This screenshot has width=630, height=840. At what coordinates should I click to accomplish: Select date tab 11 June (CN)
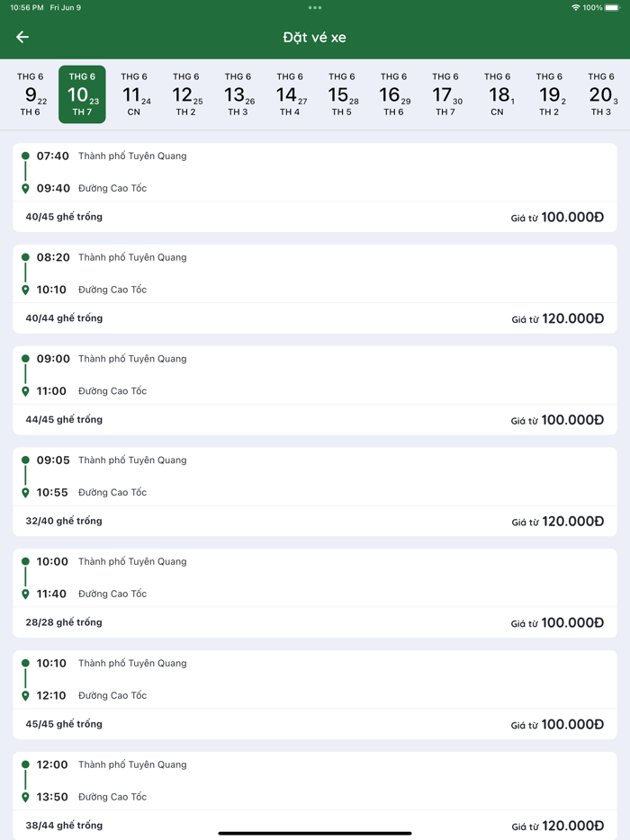click(134, 94)
